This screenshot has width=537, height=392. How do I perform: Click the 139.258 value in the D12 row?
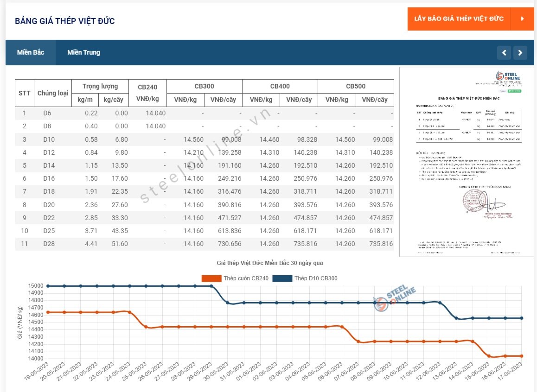pyautogui.click(x=230, y=152)
